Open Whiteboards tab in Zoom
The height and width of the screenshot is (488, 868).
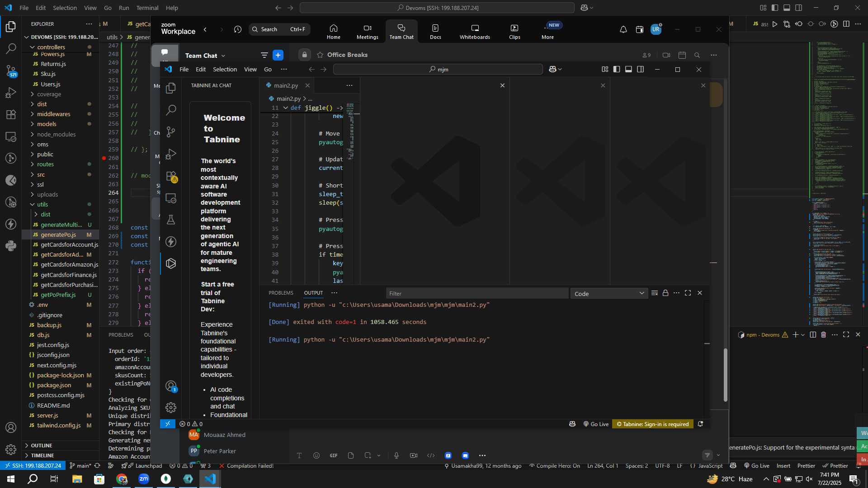475,32
